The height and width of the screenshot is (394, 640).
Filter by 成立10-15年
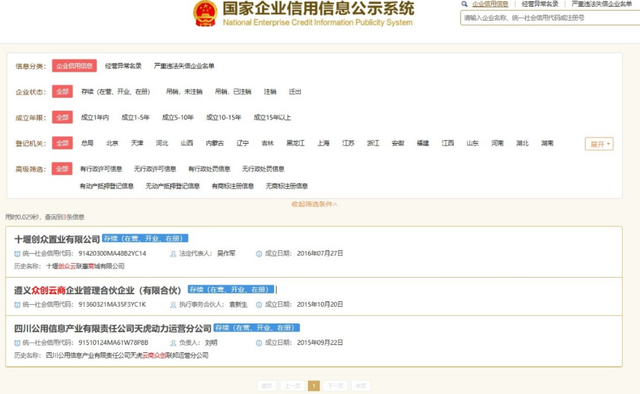[224, 118]
